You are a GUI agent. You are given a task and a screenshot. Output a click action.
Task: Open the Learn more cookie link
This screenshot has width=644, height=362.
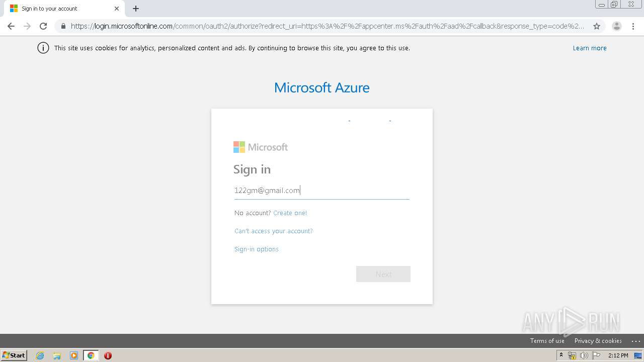click(x=590, y=48)
